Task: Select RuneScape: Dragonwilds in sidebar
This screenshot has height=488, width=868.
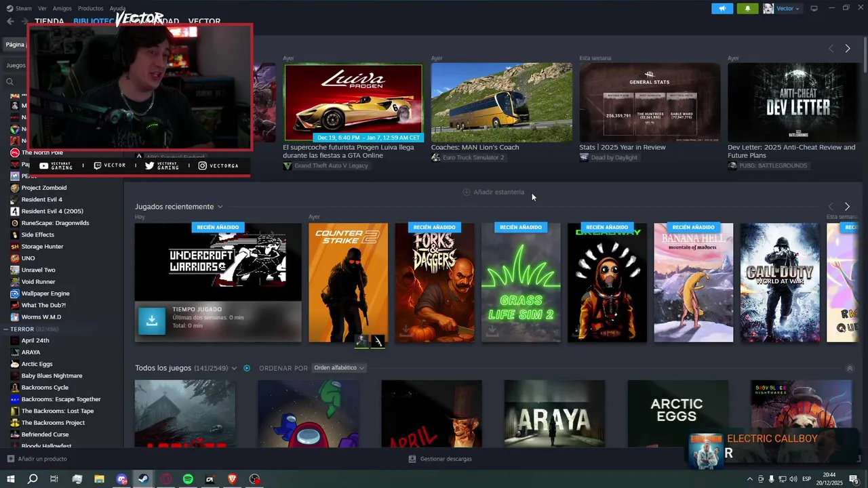Action: click(55, 223)
